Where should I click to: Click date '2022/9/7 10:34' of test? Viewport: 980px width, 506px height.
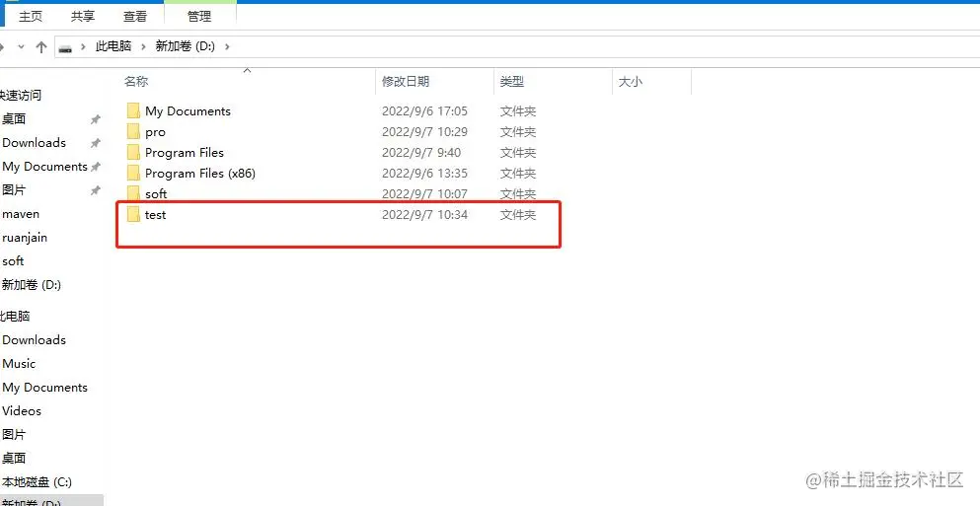pyautogui.click(x=425, y=215)
